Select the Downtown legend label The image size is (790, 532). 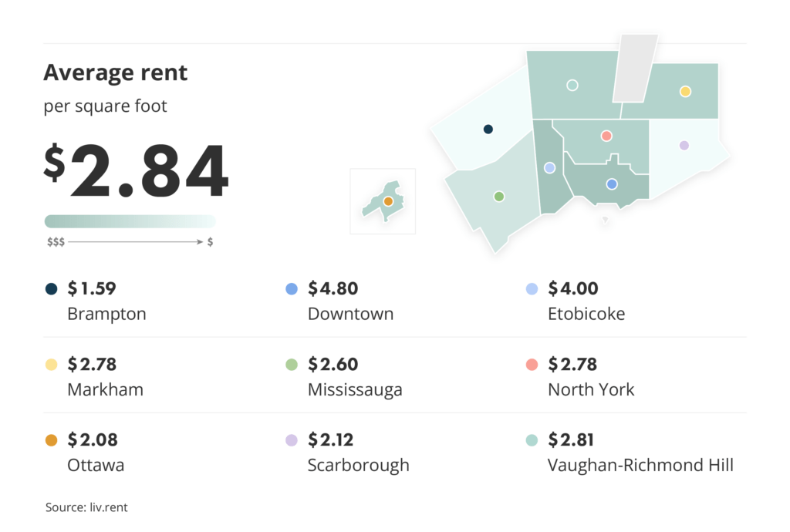[x=350, y=314]
